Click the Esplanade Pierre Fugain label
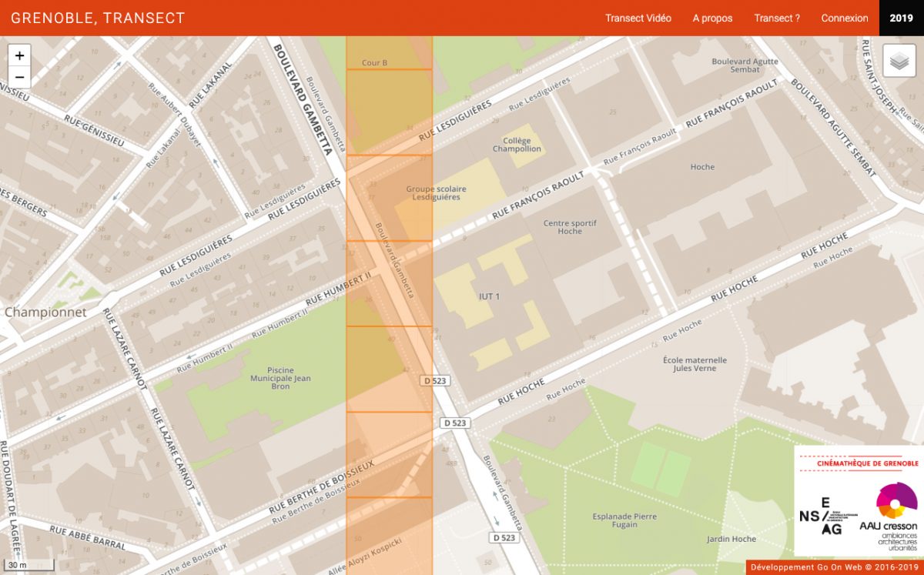Image resolution: width=924 pixels, height=575 pixels. [x=624, y=520]
